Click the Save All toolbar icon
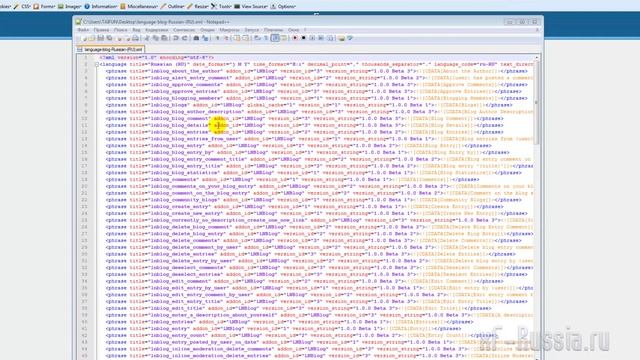This screenshot has width=640, height=360. pyautogui.click(x=109, y=38)
